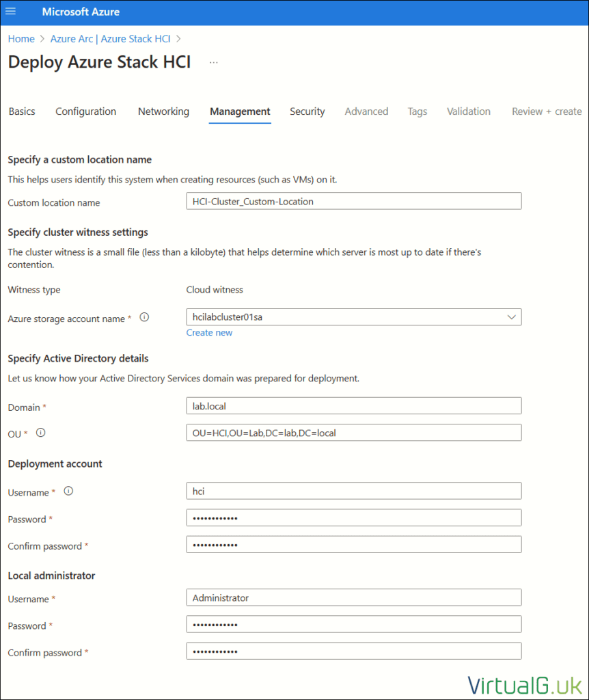Switch to the Tags tab
The height and width of the screenshot is (700, 589).
click(x=417, y=111)
